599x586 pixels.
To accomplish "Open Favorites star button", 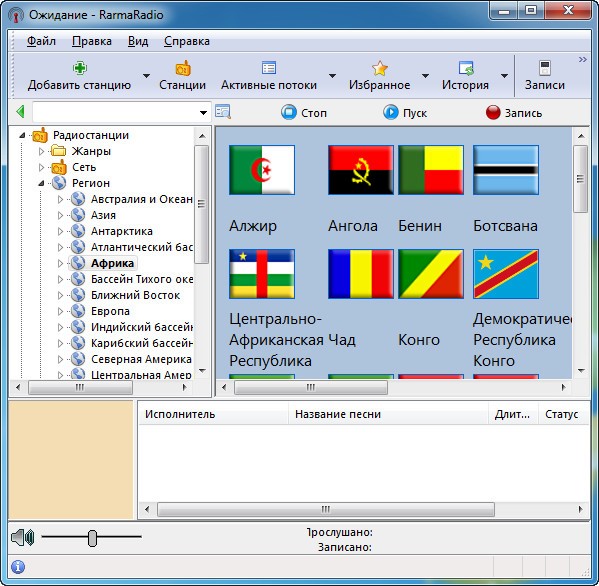I will 379,76.
